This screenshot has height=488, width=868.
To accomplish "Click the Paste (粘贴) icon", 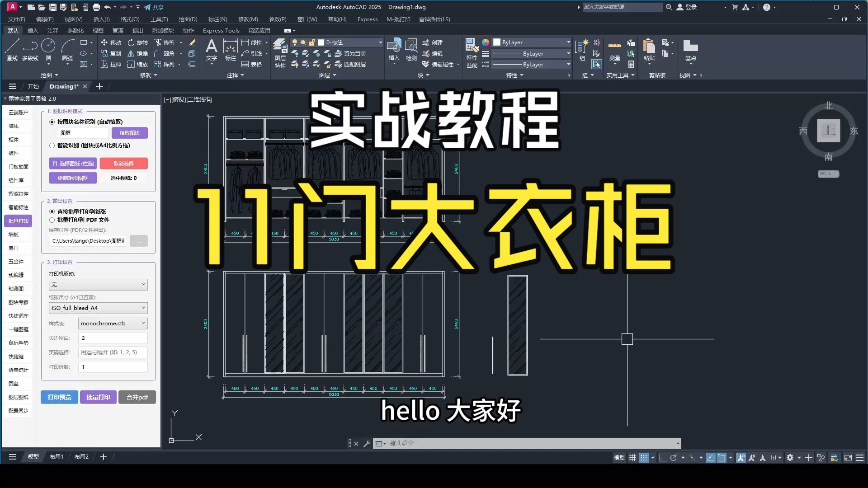I will click(649, 50).
